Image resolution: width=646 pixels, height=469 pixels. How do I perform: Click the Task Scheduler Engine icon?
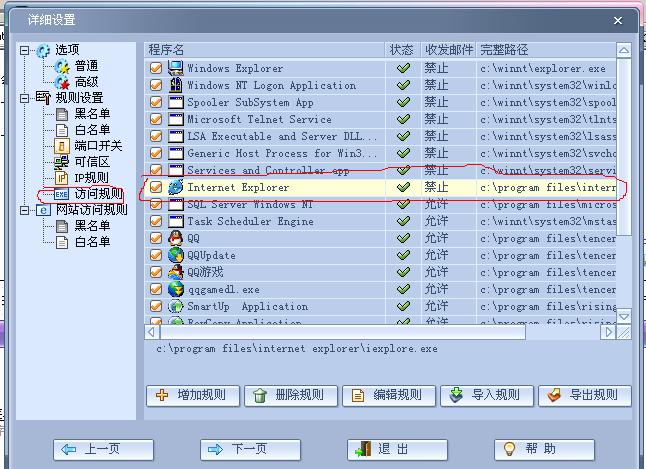tap(176, 221)
